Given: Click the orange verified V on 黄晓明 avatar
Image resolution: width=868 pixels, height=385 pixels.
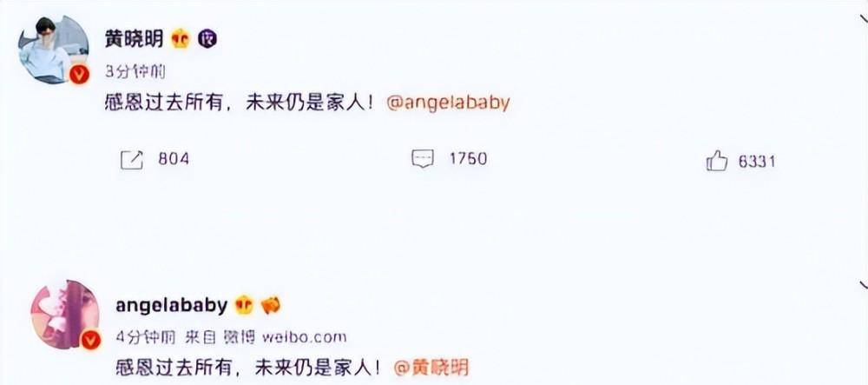Looking at the screenshot, I should [x=79, y=74].
